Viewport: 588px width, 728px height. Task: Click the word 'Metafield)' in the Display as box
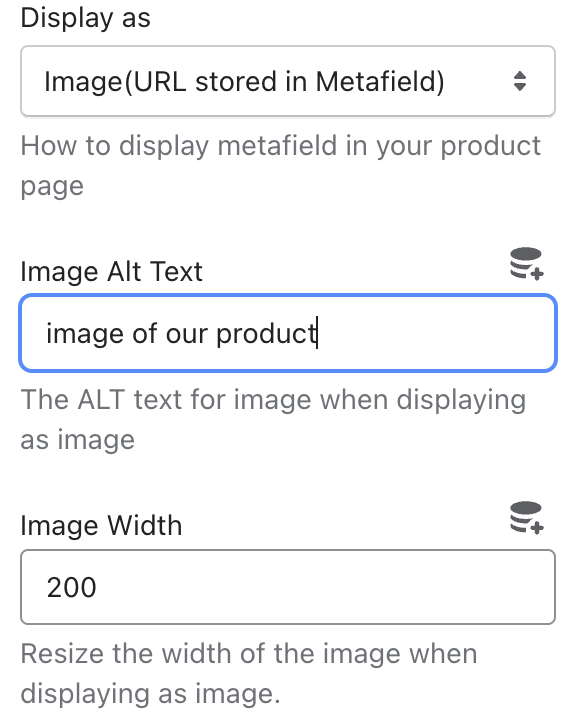(380, 82)
